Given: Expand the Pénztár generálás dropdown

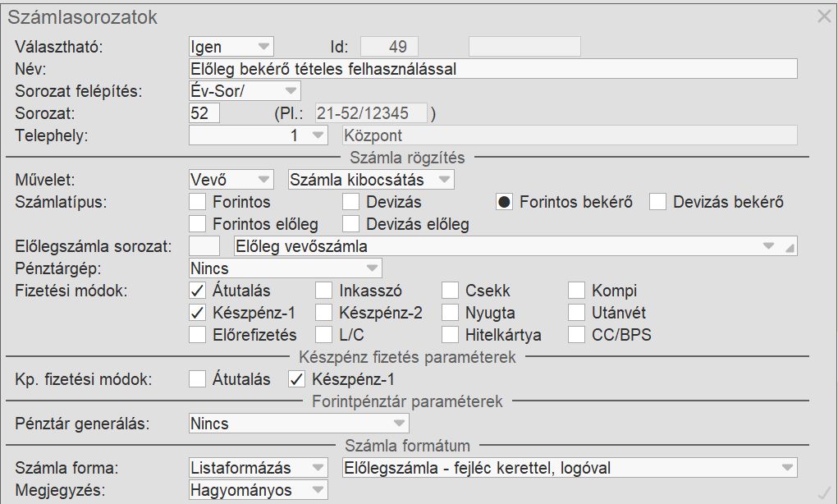Looking at the screenshot, I should (x=399, y=424).
